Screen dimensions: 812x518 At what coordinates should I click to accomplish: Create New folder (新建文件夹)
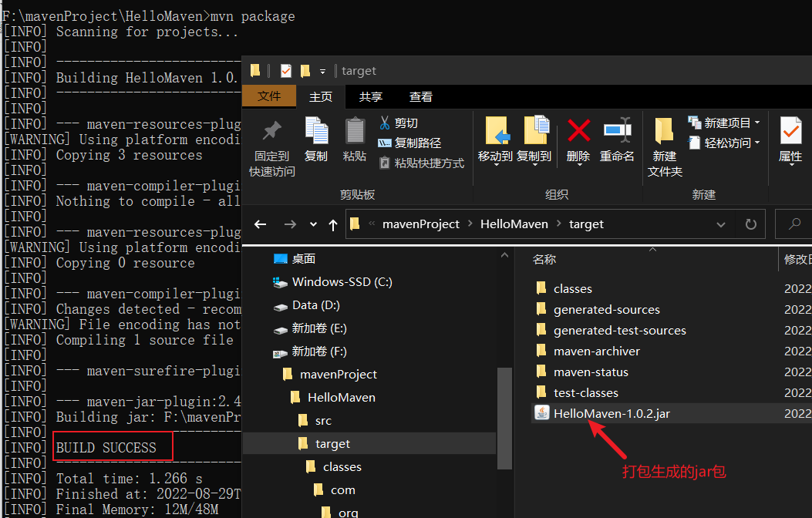click(x=665, y=147)
